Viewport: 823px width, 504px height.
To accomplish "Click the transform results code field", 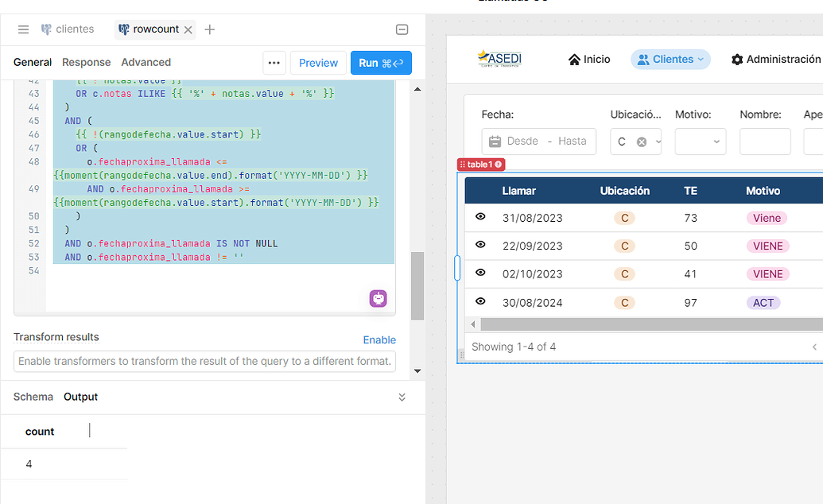I will [204, 361].
